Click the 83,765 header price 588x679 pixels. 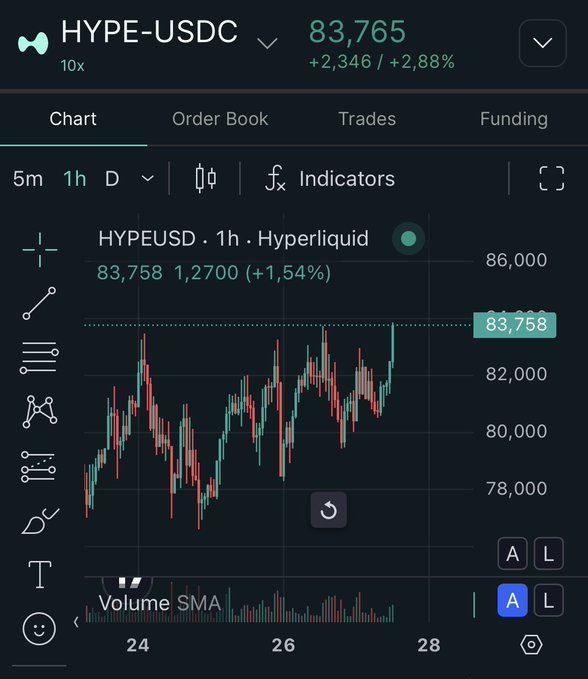coord(357,32)
